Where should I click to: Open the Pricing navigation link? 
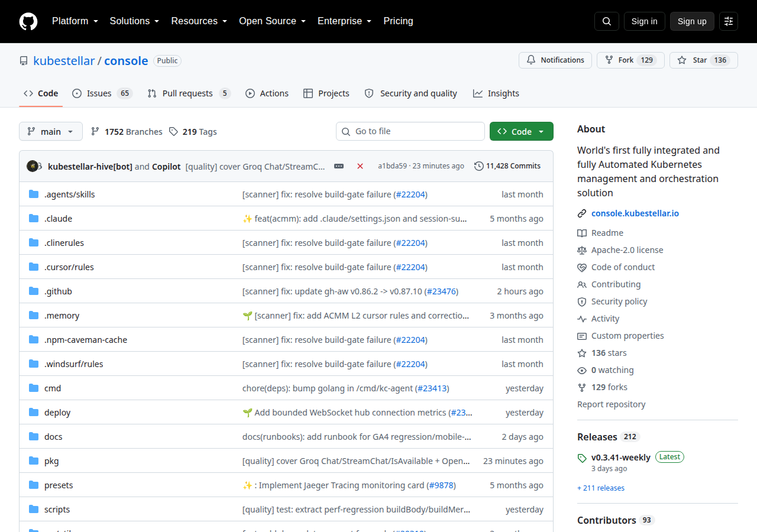pos(398,21)
